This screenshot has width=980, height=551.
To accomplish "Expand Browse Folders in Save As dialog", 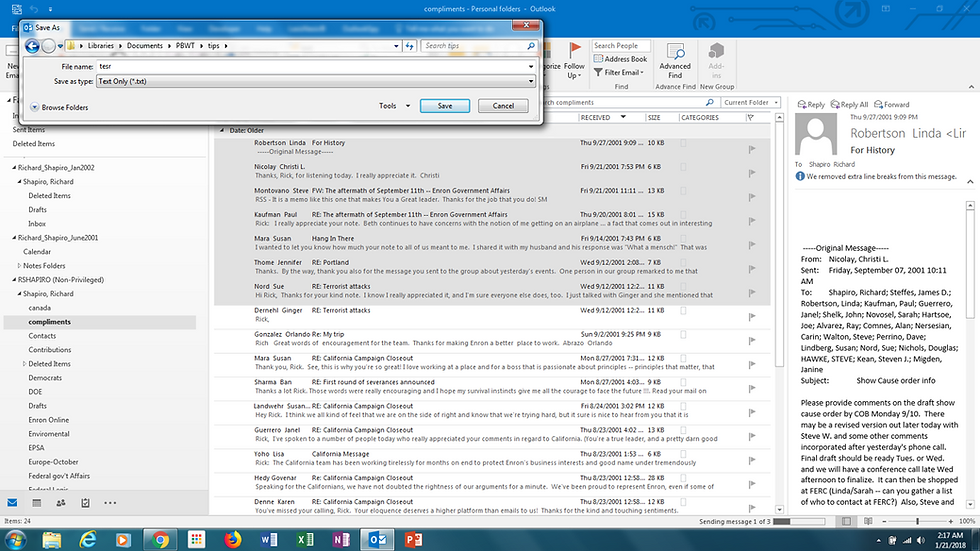I will [59, 107].
